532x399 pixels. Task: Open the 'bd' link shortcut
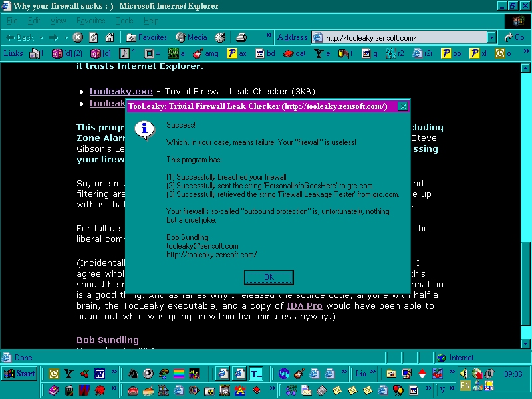265,53
